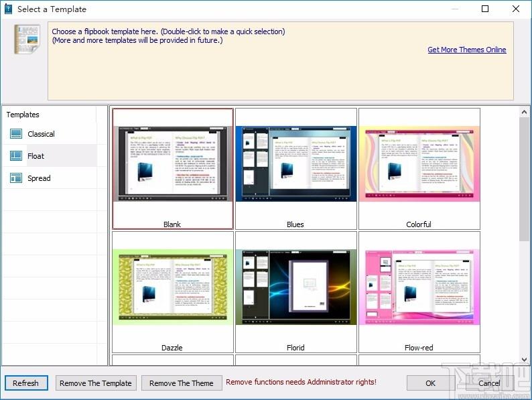The width and height of the screenshot is (532, 400).
Task: Select the Float label in Templates list
Action: [36, 156]
